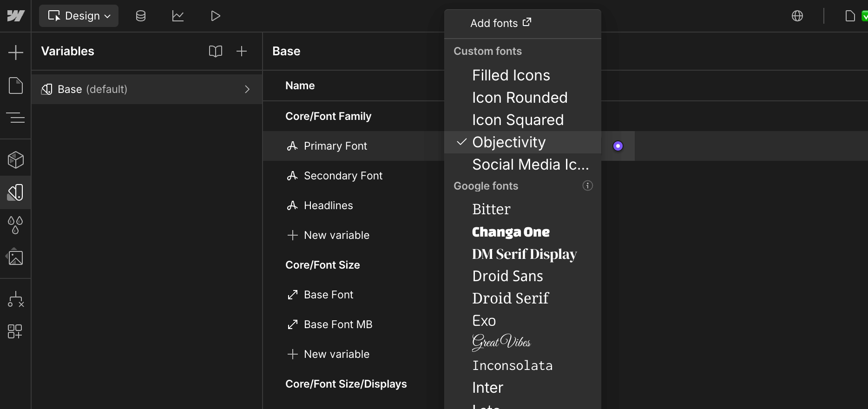868x409 pixels.
Task: Open the Apps grid icon
Action: tap(15, 331)
